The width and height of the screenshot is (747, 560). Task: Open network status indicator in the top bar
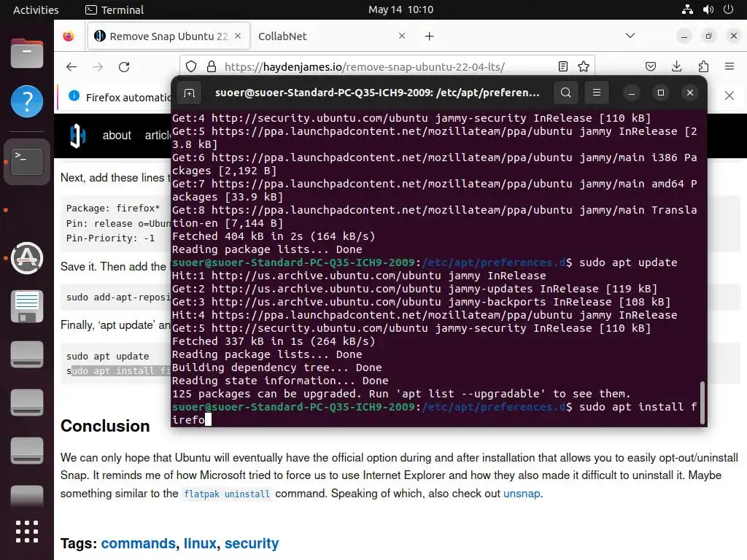click(687, 9)
